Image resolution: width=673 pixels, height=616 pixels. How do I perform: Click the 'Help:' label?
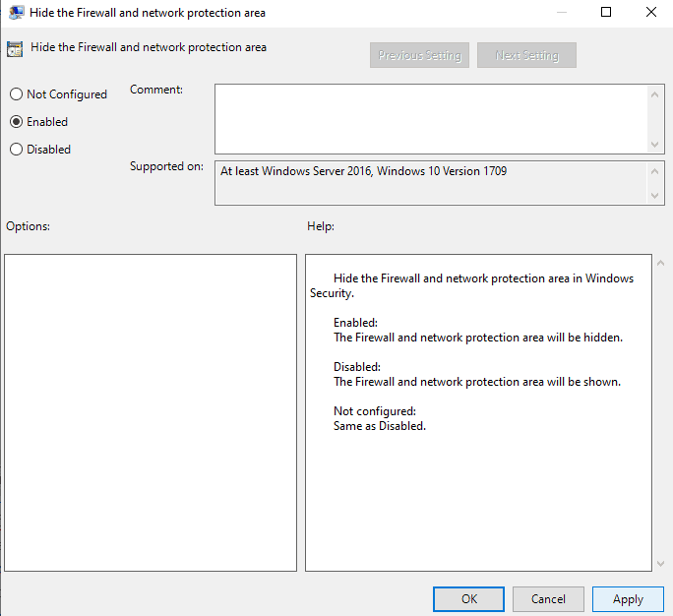[x=321, y=226]
